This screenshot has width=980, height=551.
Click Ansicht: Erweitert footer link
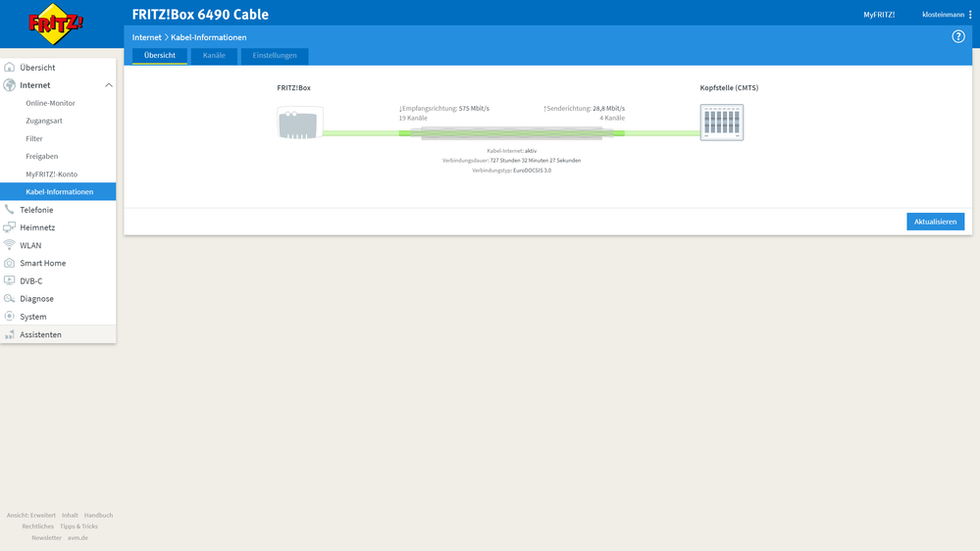click(31, 516)
